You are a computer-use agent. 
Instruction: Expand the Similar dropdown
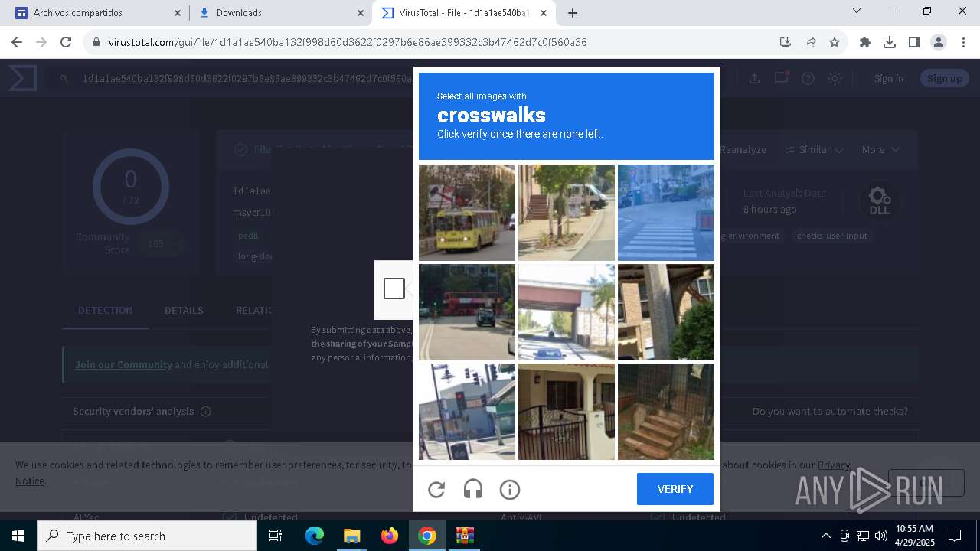(814, 149)
